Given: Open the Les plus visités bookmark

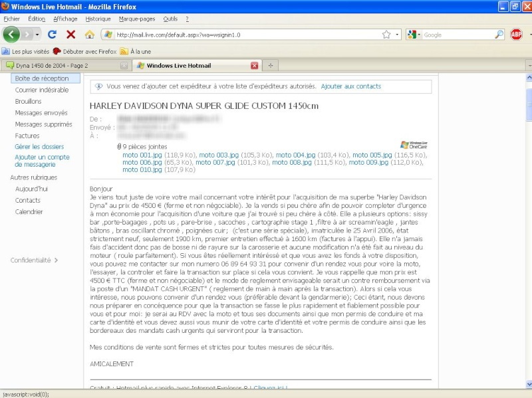Looking at the screenshot, I should point(26,52).
